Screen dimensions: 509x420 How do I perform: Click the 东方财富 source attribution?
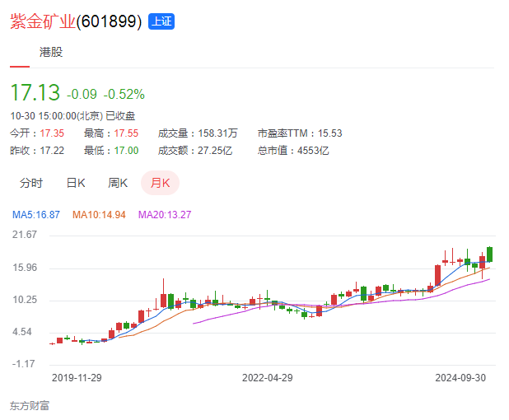pyautogui.click(x=30, y=406)
